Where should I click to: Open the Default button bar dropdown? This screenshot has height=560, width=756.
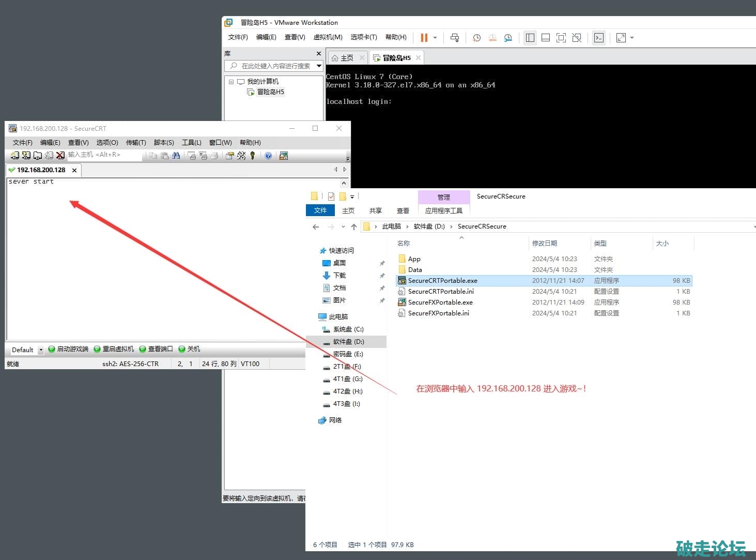click(41, 350)
